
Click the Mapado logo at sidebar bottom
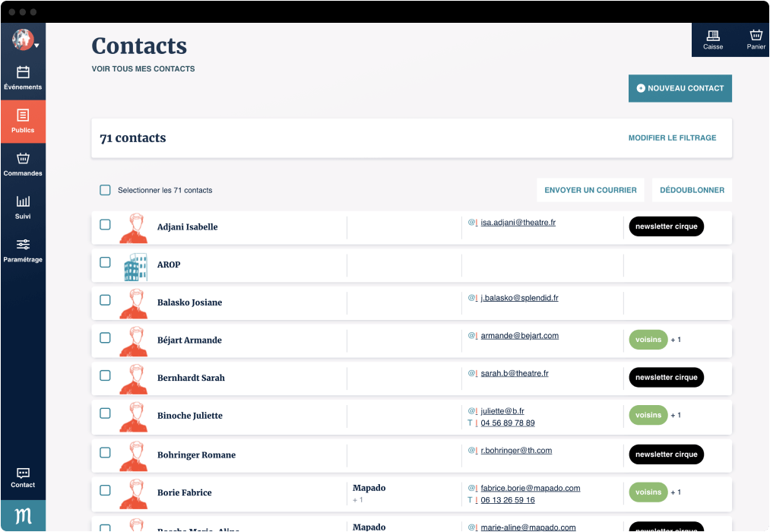pos(23,515)
